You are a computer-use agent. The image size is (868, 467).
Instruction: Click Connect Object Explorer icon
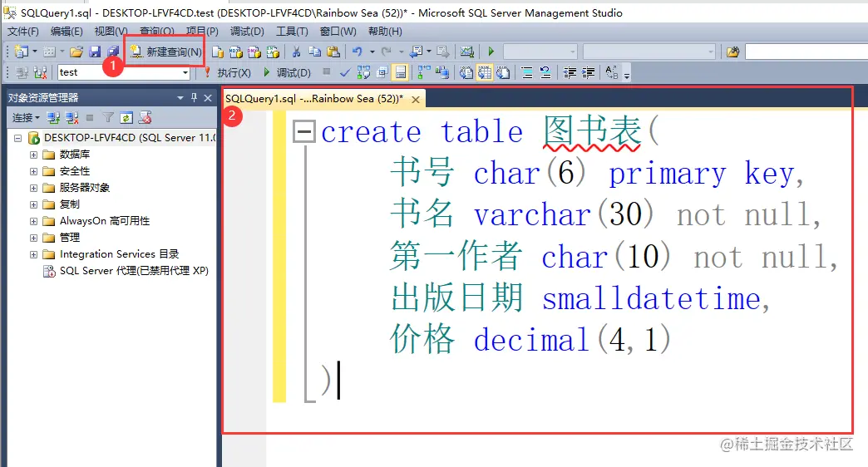click(x=53, y=118)
